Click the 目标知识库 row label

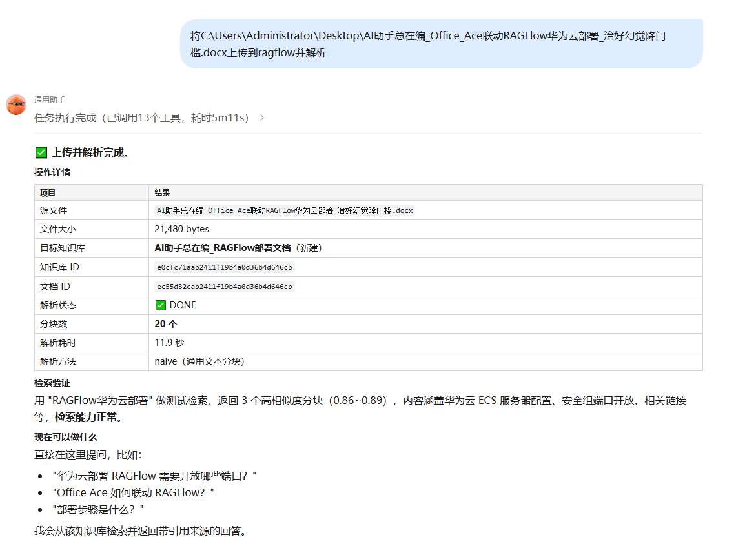[63, 248]
